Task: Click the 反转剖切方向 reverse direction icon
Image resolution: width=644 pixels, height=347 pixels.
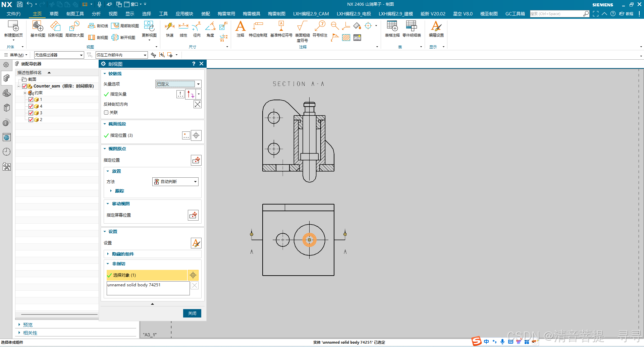Action: pos(198,104)
